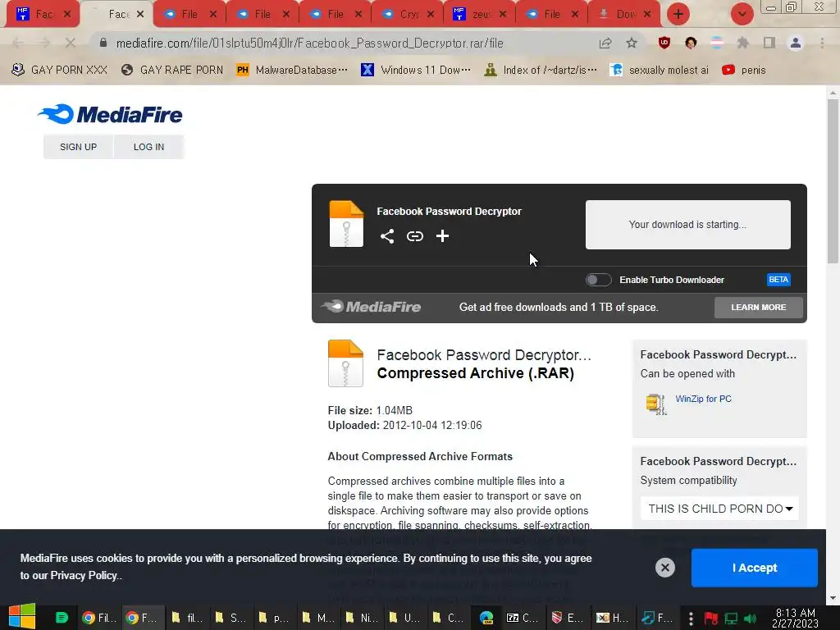This screenshot has width=840, height=630.
Task: Open the tab search dropdown arrow
Action: point(742,14)
